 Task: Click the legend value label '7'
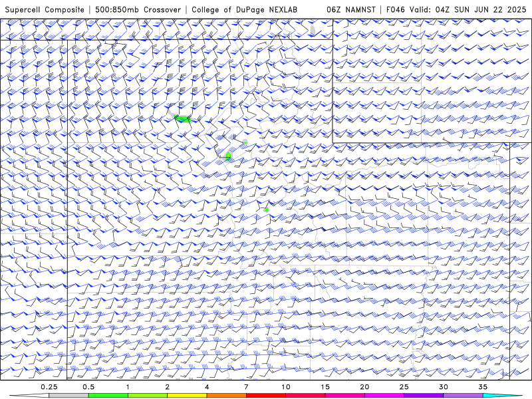(246, 387)
